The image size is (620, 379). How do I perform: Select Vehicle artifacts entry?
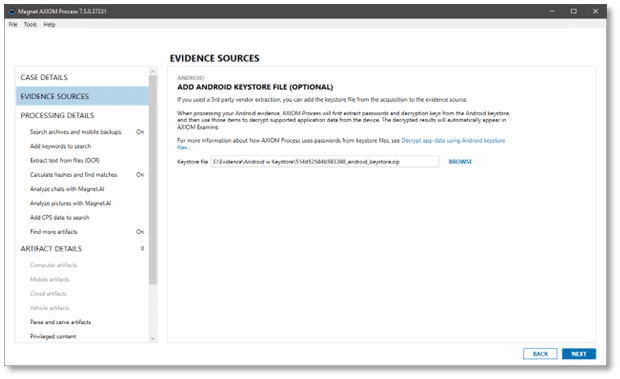click(x=49, y=308)
